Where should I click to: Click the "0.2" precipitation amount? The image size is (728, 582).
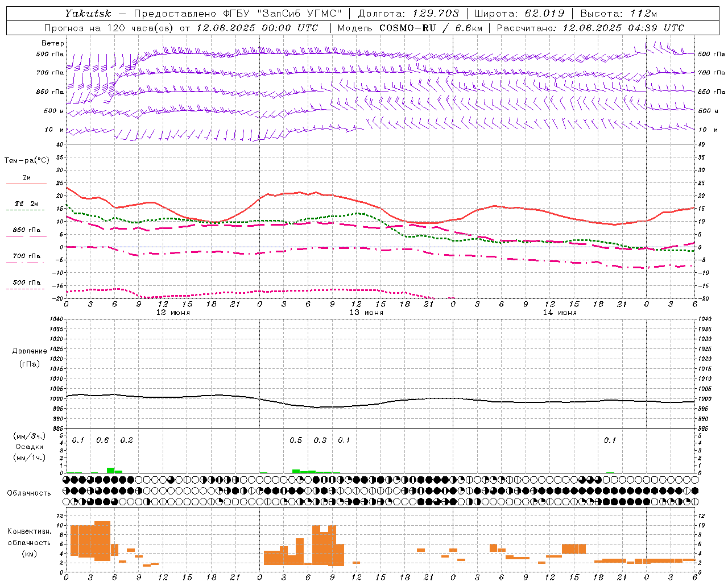tap(126, 440)
